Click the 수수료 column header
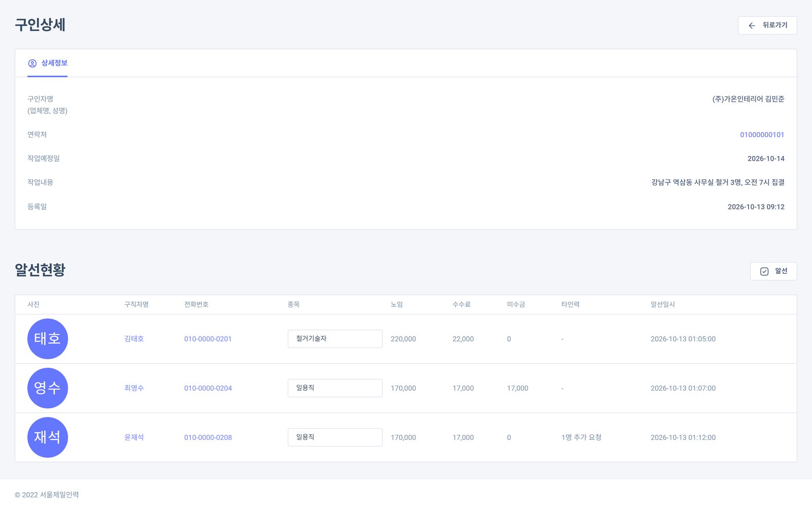812x508 pixels. coord(462,304)
